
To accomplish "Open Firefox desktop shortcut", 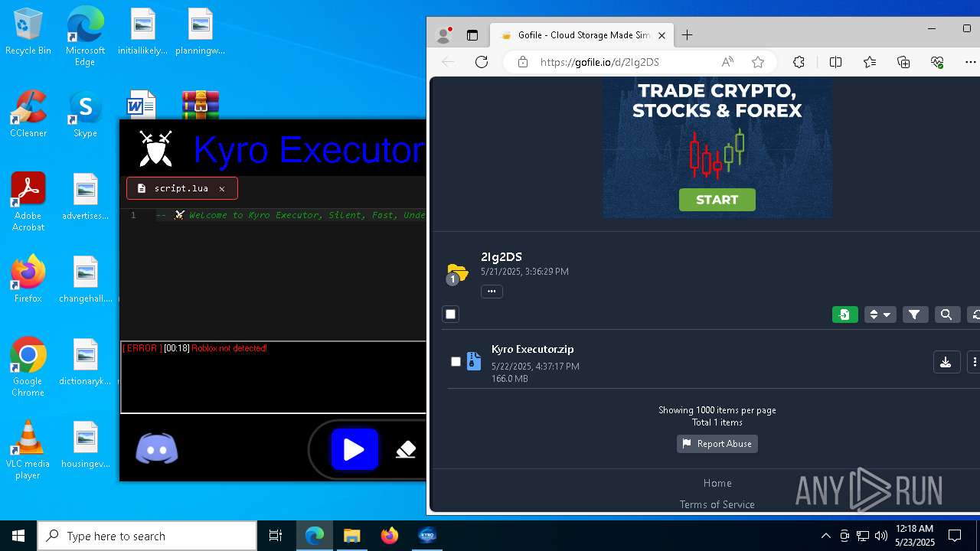I will [x=28, y=279].
